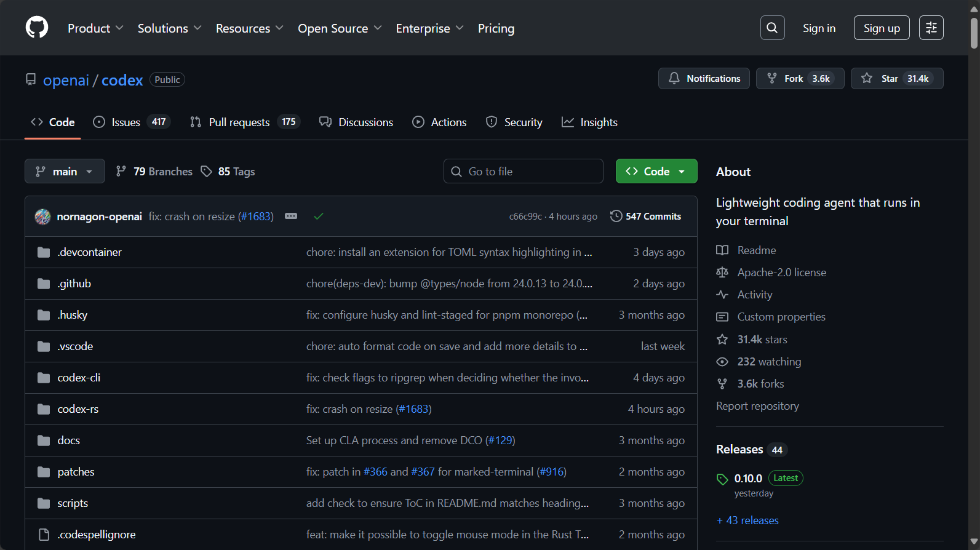Click the tag icon beside release 0.10.0

tap(722, 479)
